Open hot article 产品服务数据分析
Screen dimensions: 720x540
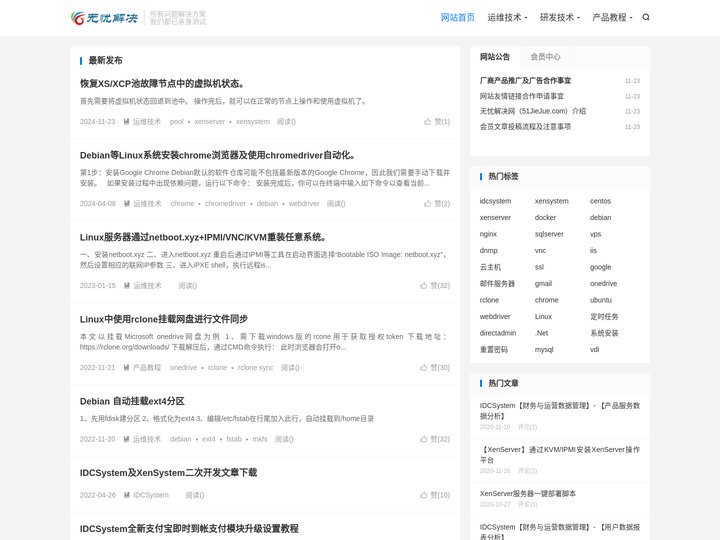pyautogui.click(x=560, y=411)
